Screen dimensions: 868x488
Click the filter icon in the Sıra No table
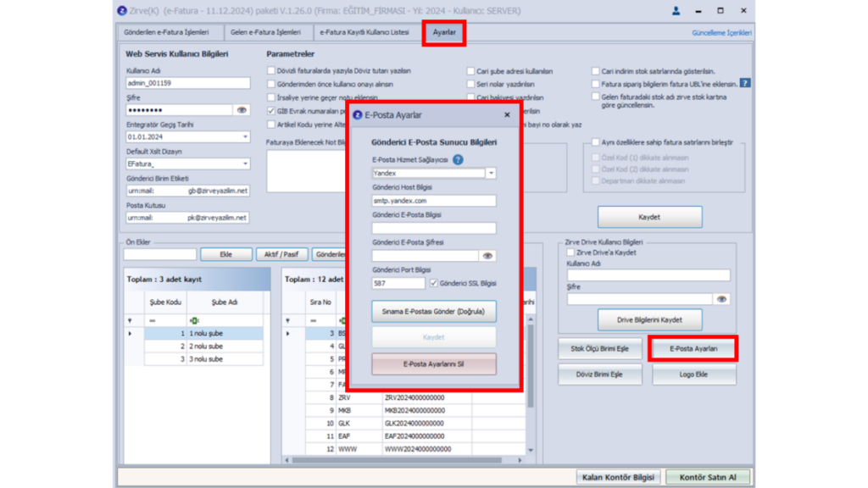288,320
